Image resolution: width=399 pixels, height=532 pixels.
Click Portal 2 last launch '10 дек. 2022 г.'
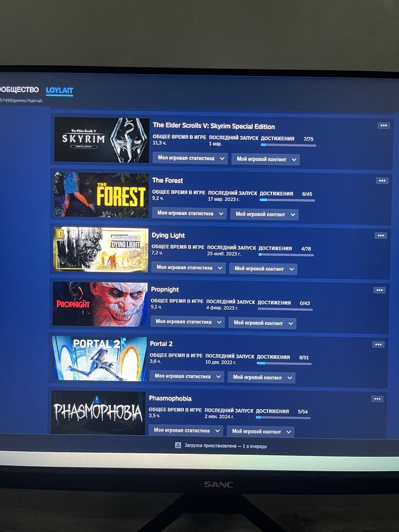coord(221,362)
